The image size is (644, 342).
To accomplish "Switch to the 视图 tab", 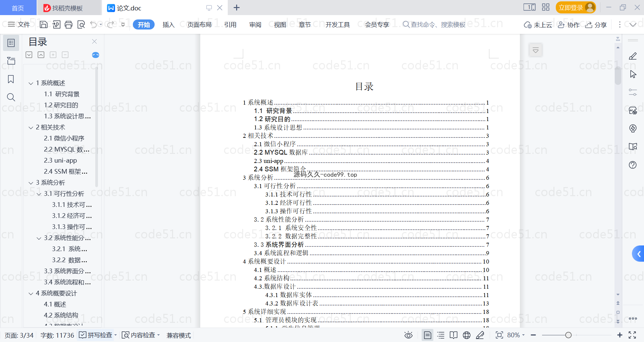I will 280,24.
